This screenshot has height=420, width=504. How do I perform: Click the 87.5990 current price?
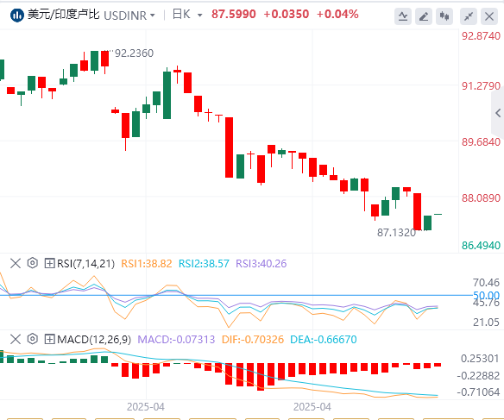point(234,14)
